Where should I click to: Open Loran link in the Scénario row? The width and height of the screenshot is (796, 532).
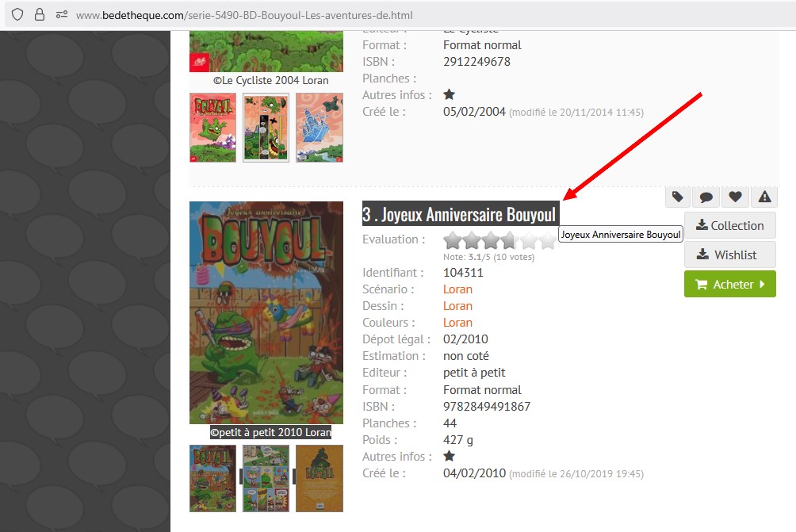[458, 289]
